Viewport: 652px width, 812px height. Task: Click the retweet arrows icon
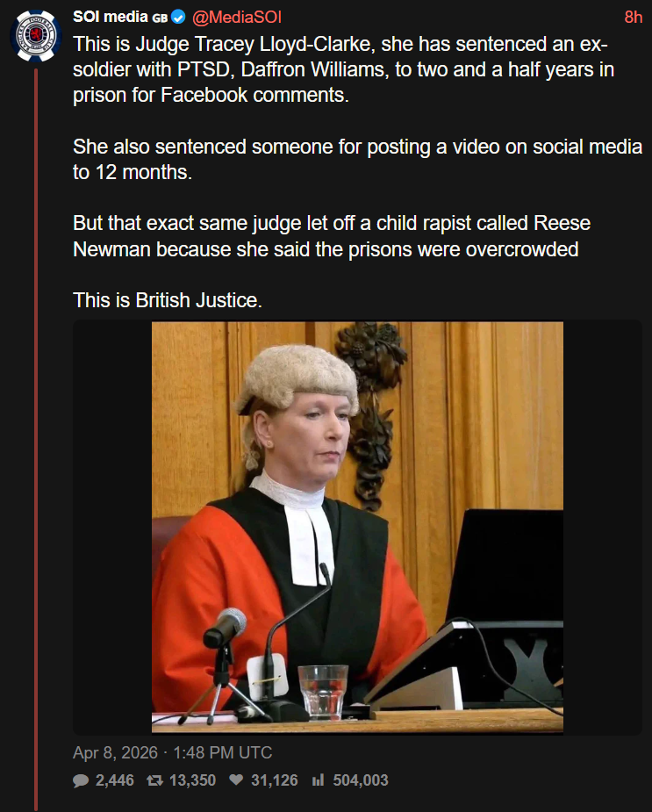(154, 780)
